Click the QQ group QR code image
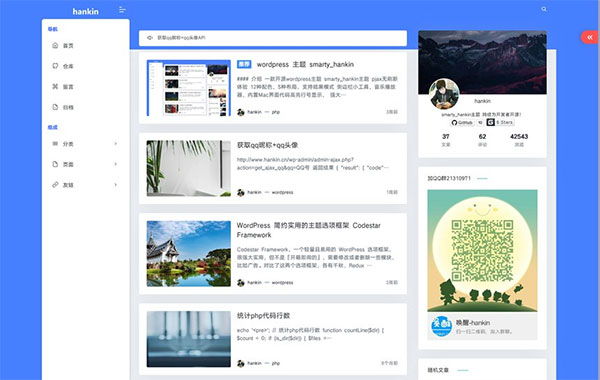Image resolution: width=600 pixels, height=380 pixels. 482,251
